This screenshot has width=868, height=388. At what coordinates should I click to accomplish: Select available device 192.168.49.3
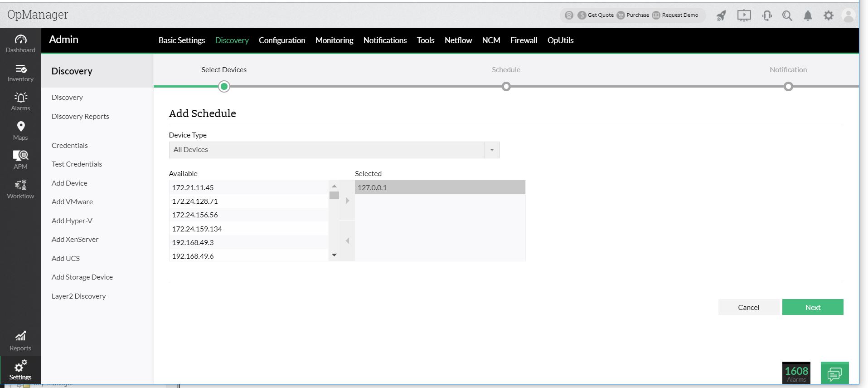click(249, 242)
